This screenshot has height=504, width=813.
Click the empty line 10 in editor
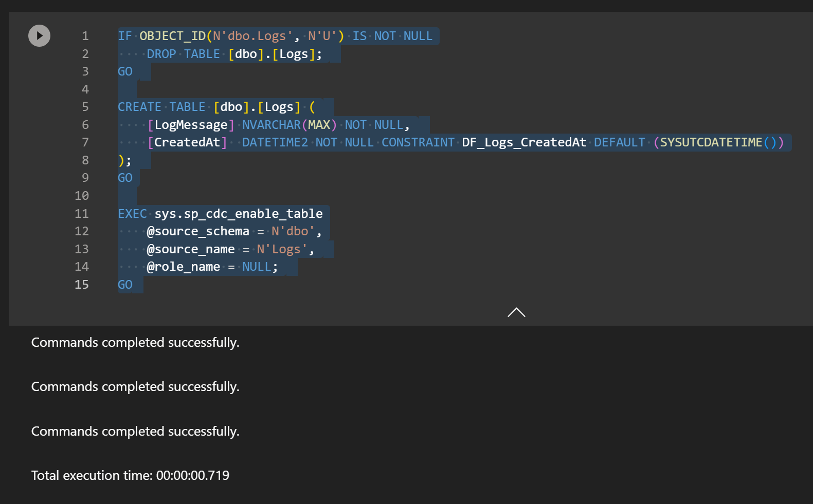pyautogui.click(x=127, y=196)
